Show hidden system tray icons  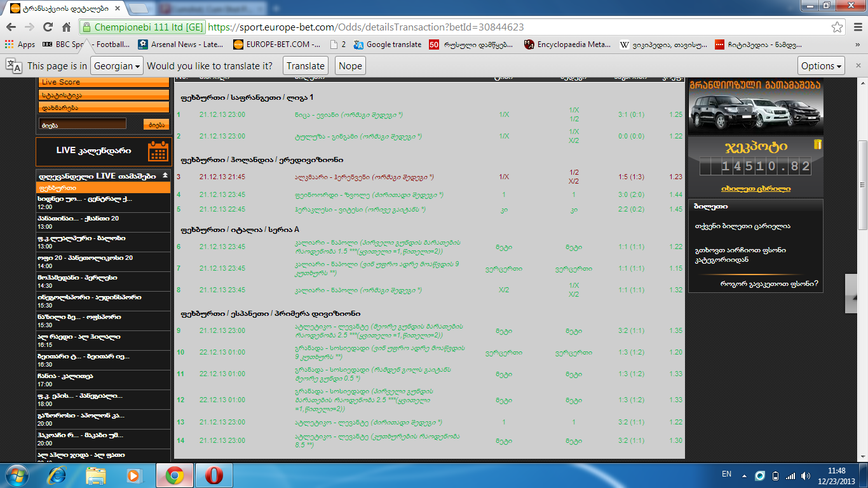(x=745, y=475)
